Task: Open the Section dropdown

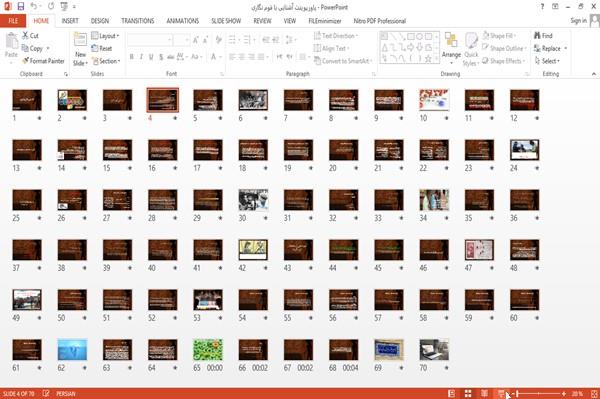Action: click(106, 61)
